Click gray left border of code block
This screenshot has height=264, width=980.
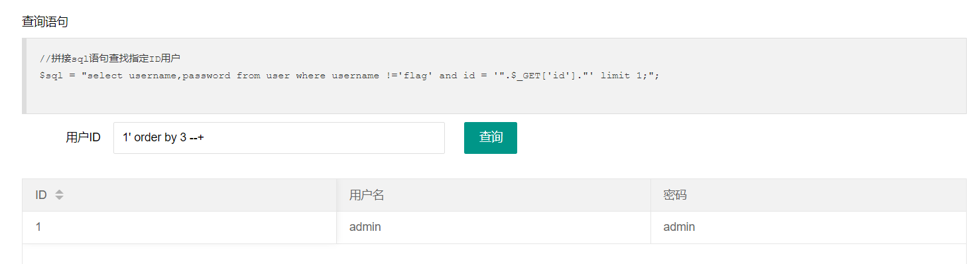click(24, 76)
